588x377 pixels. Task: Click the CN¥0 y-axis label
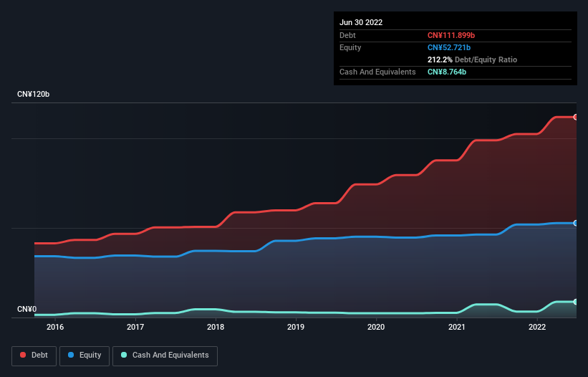pos(27,309)
